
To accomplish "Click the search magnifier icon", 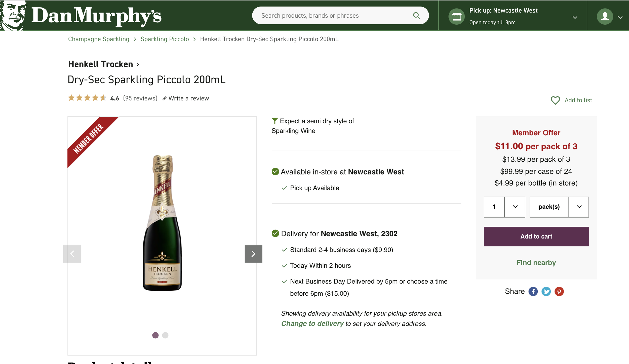I will (416, 16).
